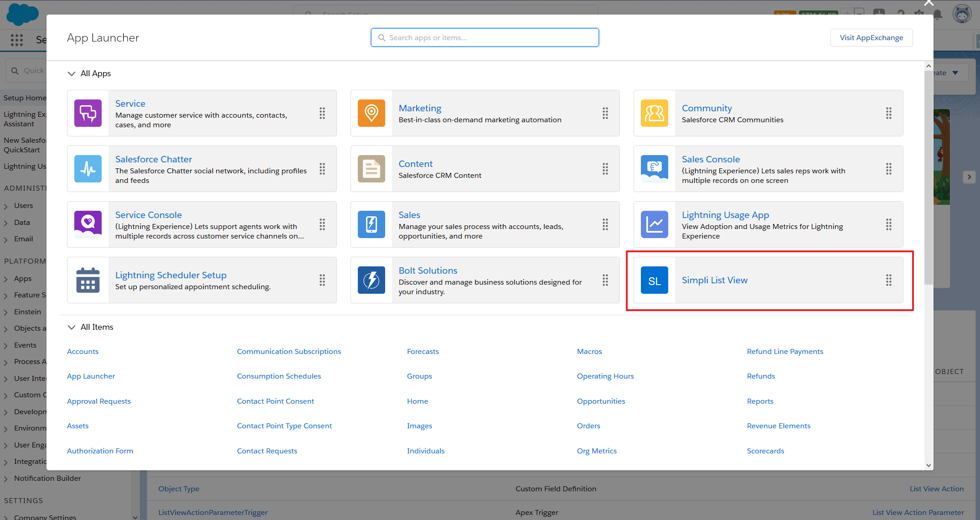Viewport: 980px width, 520px height.
Task: Open the Sales app icon
Action: point(371,224)
